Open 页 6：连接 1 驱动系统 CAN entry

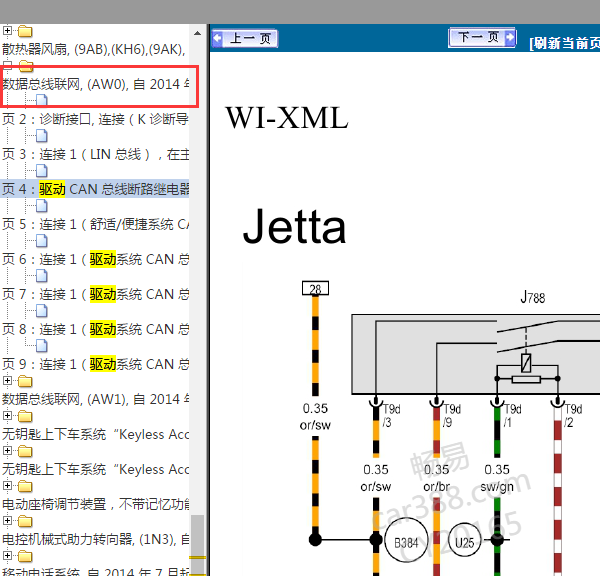(x=95, y=259)
